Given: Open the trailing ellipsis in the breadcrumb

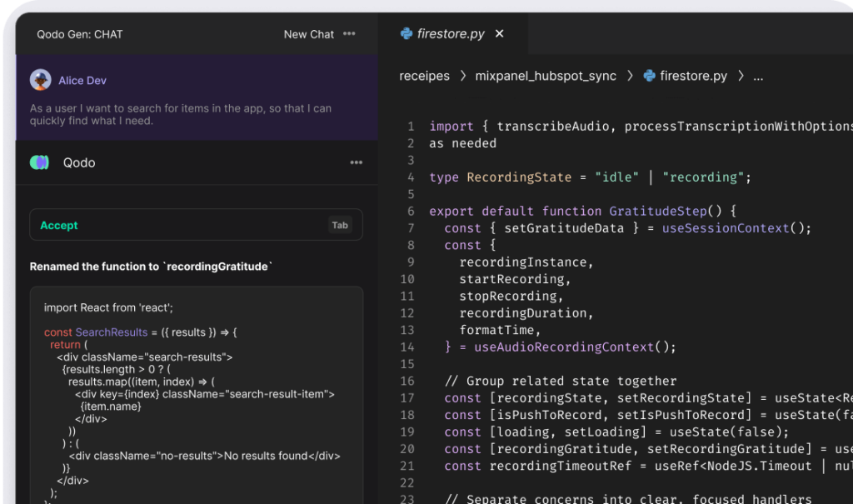Looking at the screenshot, I should (758, 76).
